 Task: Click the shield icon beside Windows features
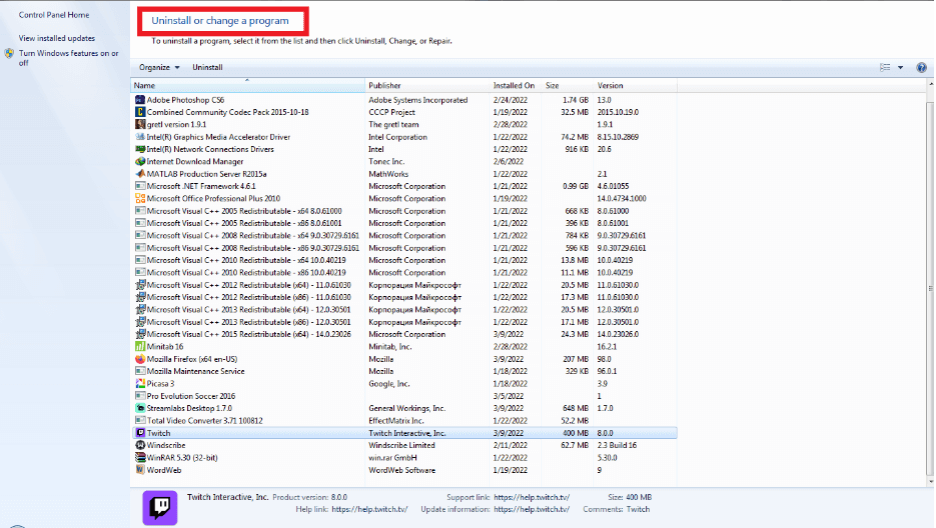coord(9,53)
